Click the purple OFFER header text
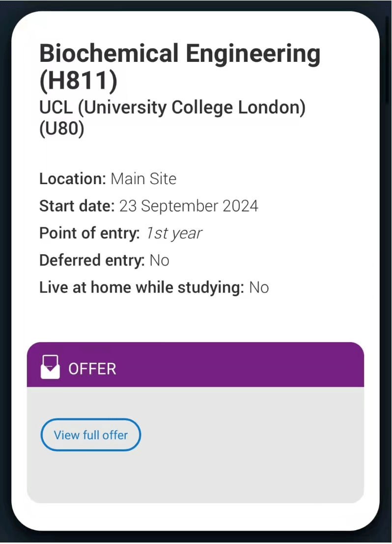The image size is (392, 544). click(x=92, y=369)
